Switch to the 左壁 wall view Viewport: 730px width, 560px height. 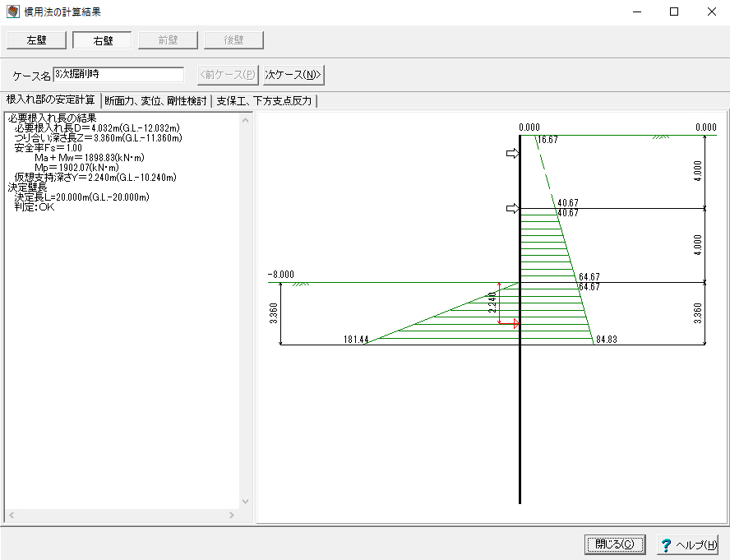[36, 40]
